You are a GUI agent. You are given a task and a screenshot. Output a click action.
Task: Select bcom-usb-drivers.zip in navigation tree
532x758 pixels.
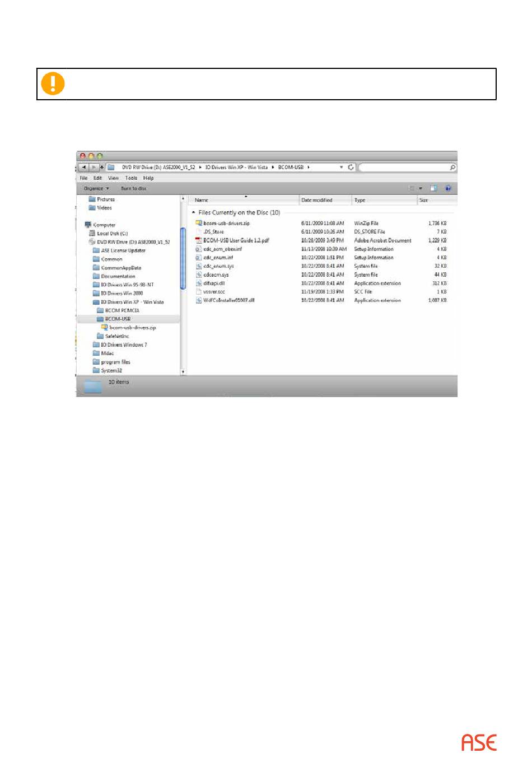132,328
